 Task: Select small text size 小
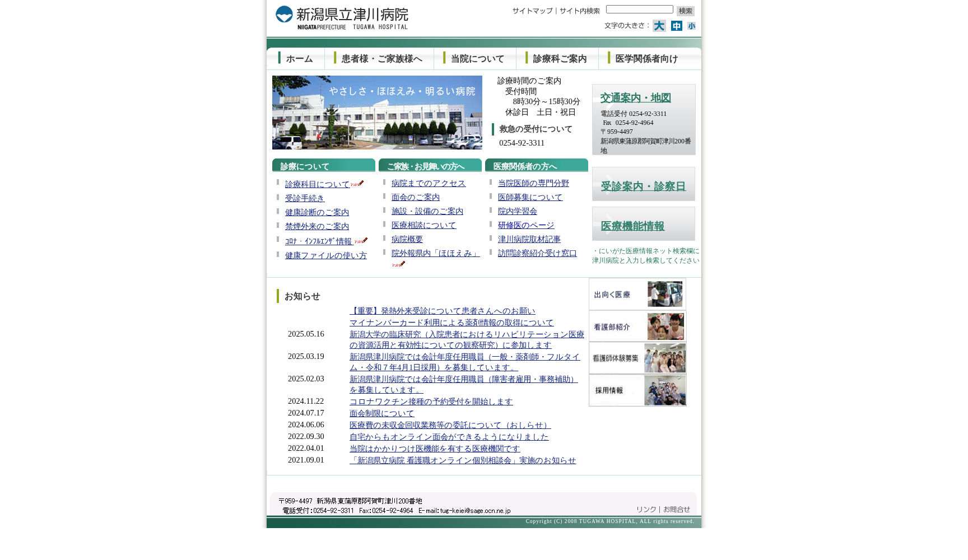pyautogui.click(x=692, y=26)
